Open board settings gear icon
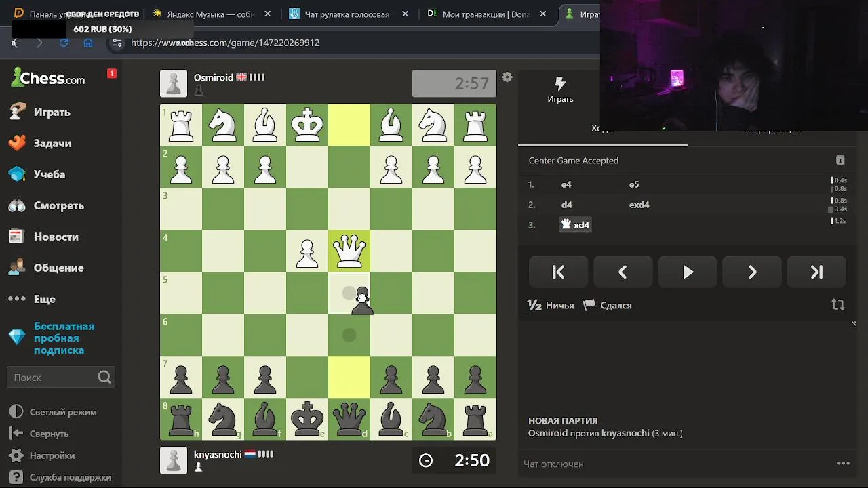 507,77
